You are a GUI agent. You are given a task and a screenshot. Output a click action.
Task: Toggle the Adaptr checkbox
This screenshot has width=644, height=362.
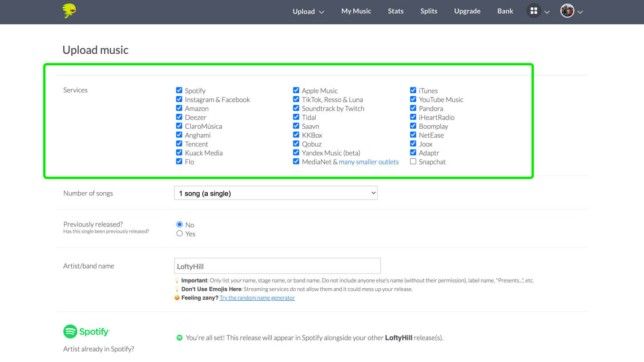(413, 152)
